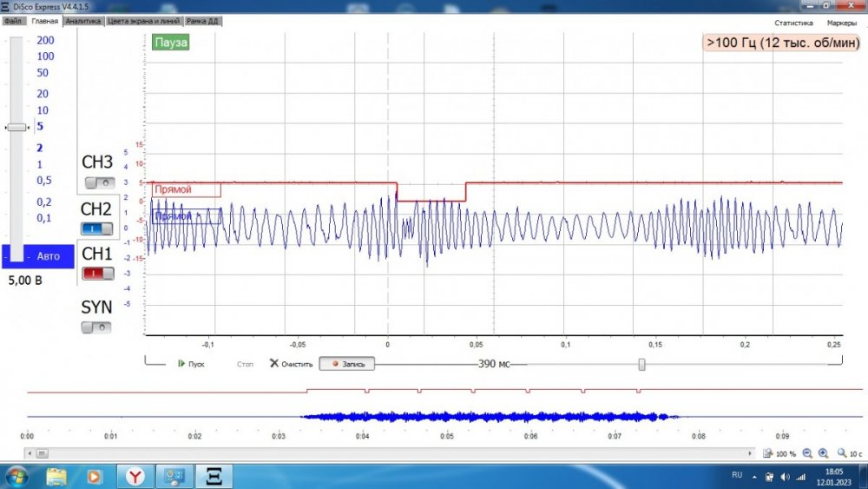Open the Цвета экрана и линий tab
This screenshot has width=868, height=489.
(144, 21)
